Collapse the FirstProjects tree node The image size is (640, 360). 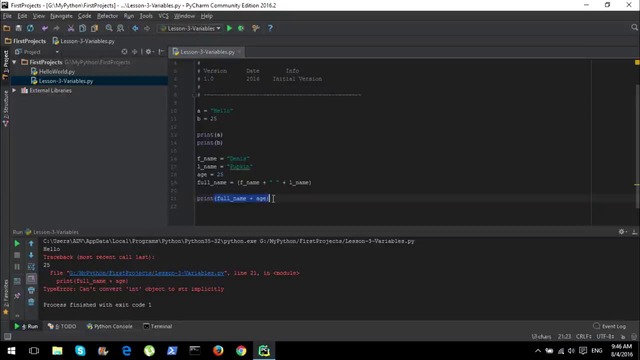point(14,62)
